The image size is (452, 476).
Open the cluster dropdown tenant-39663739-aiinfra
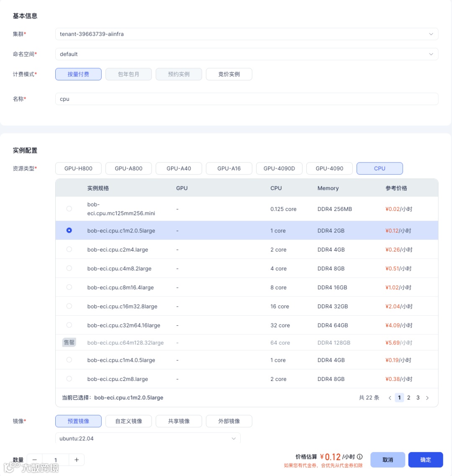pyautogui.click(x=247, y=34)
